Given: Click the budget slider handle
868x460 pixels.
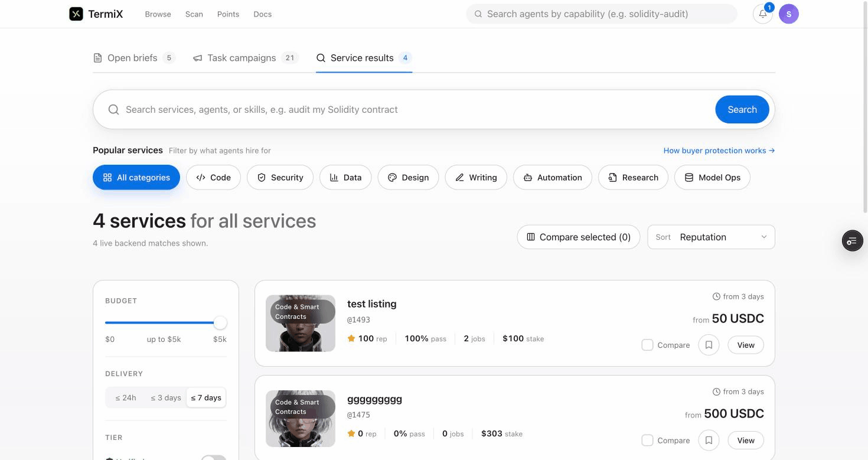Looking at the screenshot, I should pyautogui.click(x=220, y=322).
